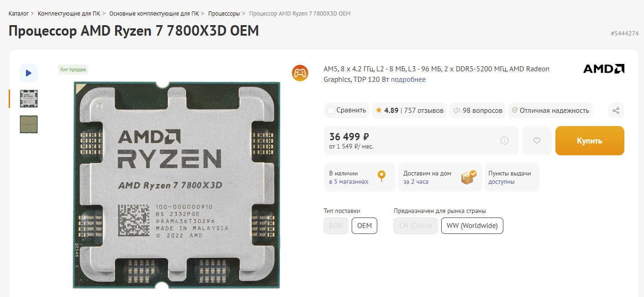Open price info circle icon
This screenshot has height=297, width=644.
[504, 141]
